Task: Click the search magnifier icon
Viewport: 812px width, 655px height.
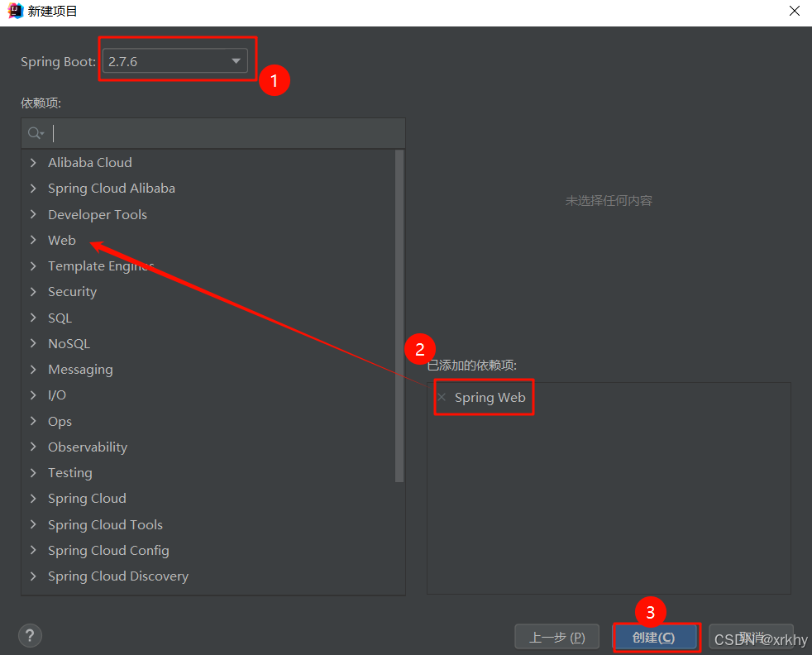Action: [x=36, y=134]
